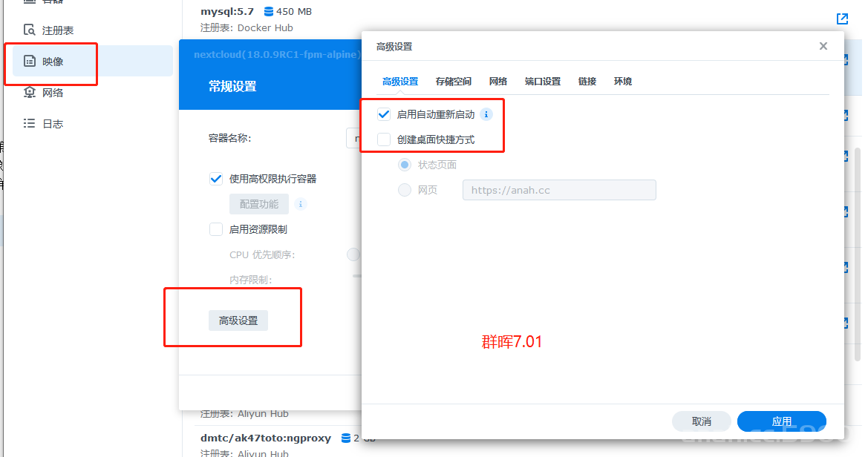
Task: Click the 常规设置 header title
Action: click(x=232, y=86)
